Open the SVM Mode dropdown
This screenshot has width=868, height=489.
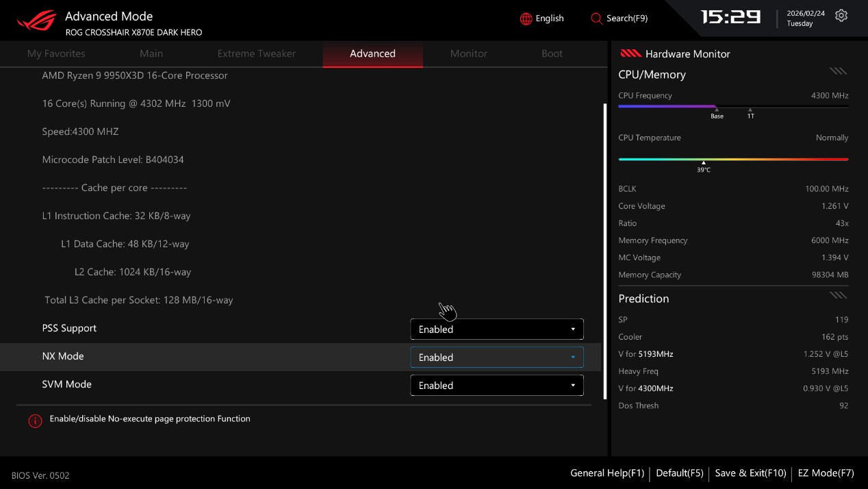pyautogui.click(x=496, y=386)
